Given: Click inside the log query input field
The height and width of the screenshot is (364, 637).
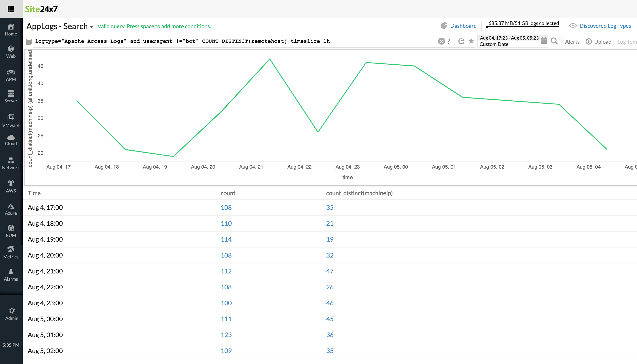Looking at the screenshot, I should [x=225, y=41].
